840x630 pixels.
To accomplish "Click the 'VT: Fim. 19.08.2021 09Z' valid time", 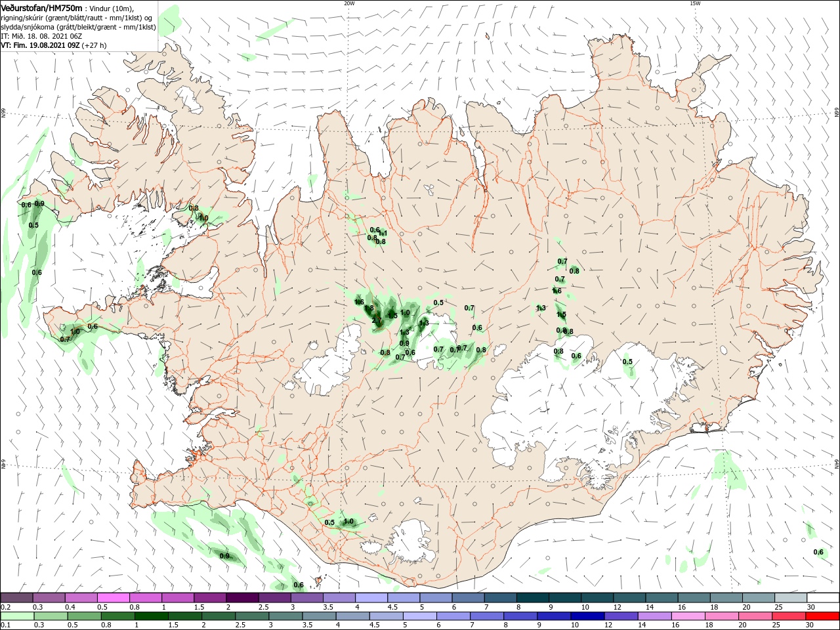I will point(40,45).
